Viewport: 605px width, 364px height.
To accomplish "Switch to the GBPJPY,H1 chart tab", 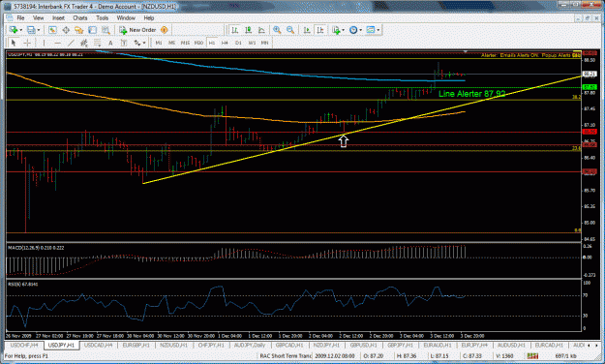I will (400, 345).
